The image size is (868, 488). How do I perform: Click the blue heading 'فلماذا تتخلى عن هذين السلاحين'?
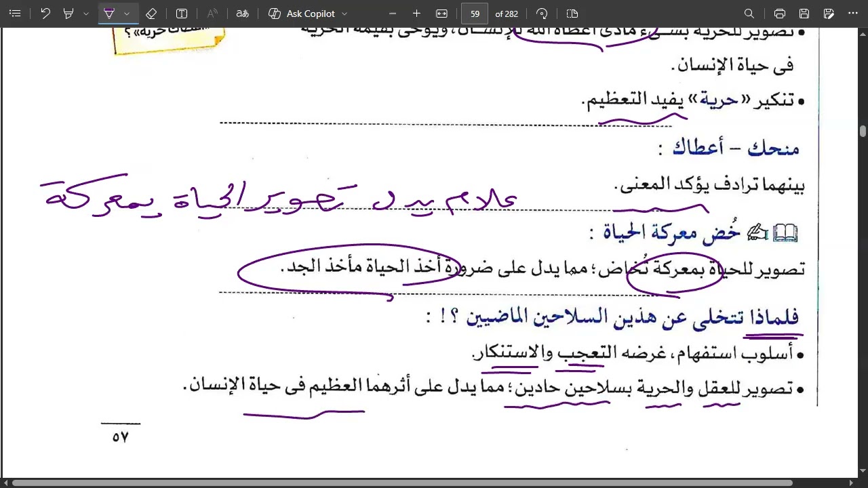(x=633, y=317)
